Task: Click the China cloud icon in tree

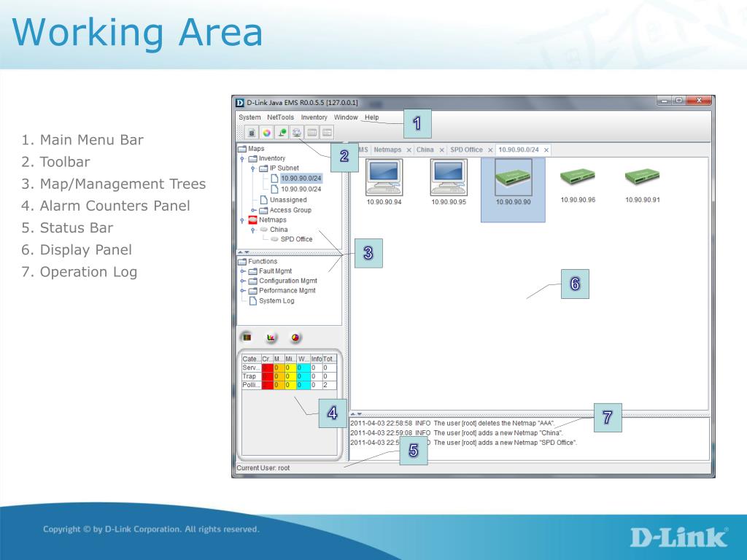Action: pos(264,230)
